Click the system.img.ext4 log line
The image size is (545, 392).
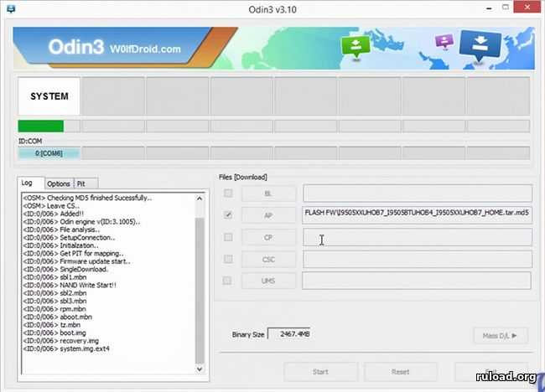(66, 348)
